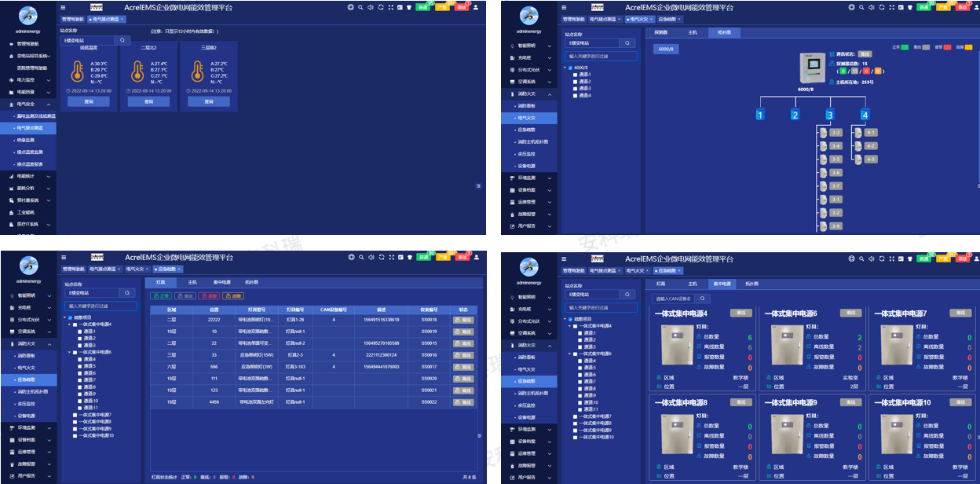Click CAN device number input in power cards window
Image resolution: width=980 pixels, height=484 pixels.
click(674, 299)
